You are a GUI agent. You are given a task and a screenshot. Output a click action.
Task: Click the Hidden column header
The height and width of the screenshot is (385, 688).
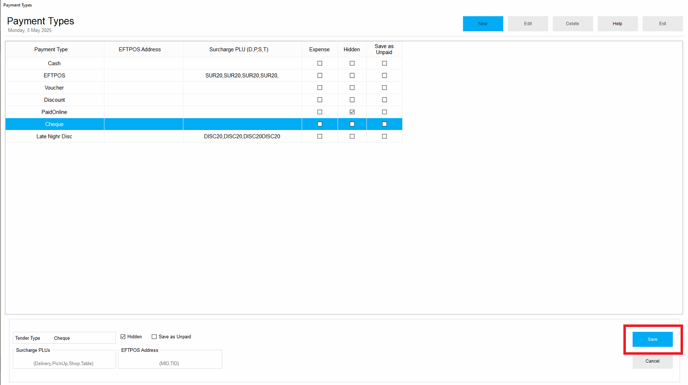352,50
